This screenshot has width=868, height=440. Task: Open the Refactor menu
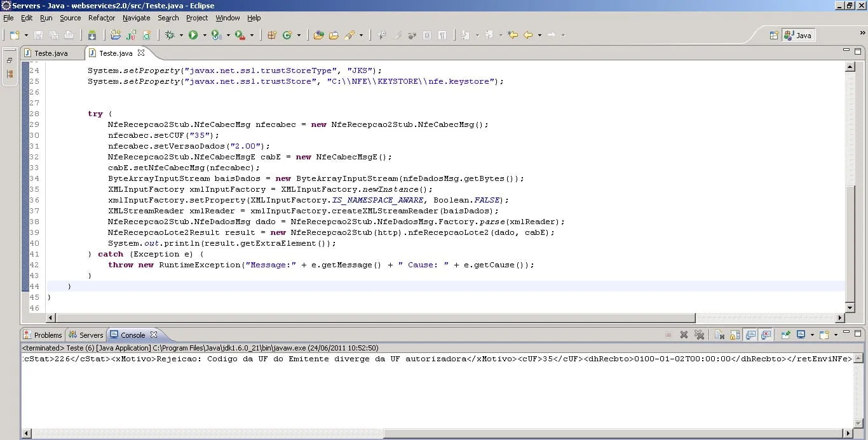tap(102, 18)
